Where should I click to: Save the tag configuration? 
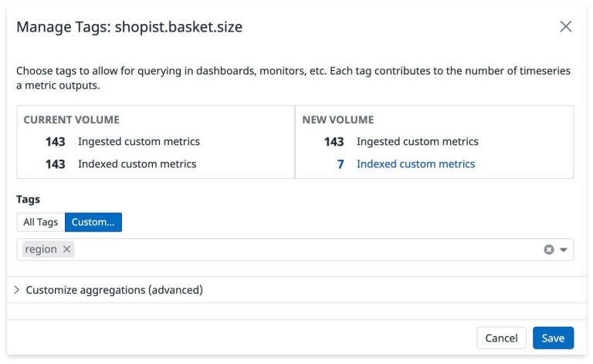tap(553, 338)
